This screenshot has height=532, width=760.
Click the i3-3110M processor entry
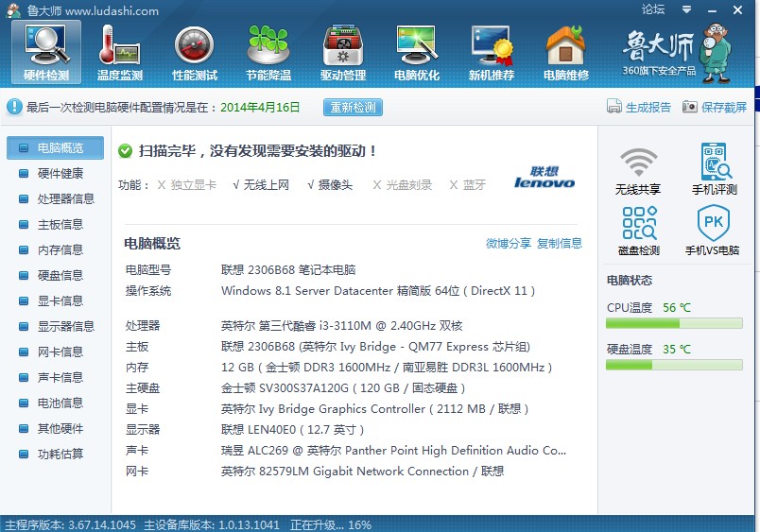(x=341, y=326)
